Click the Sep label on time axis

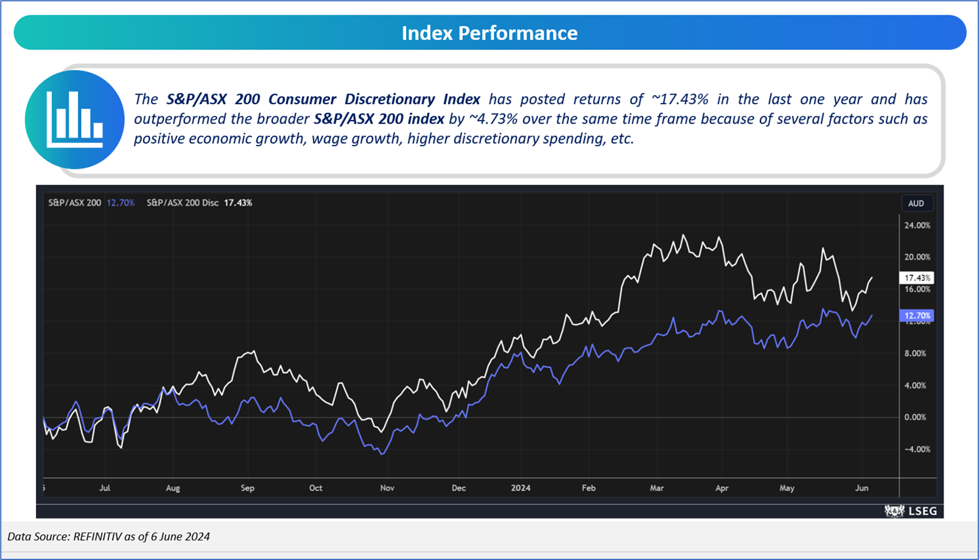tap(248, 488)
